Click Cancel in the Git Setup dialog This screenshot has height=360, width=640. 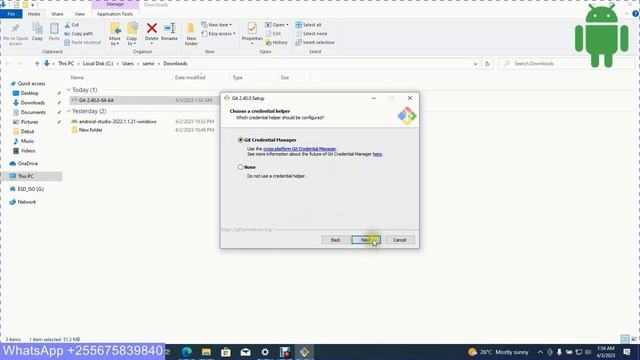tap(400, 240)
